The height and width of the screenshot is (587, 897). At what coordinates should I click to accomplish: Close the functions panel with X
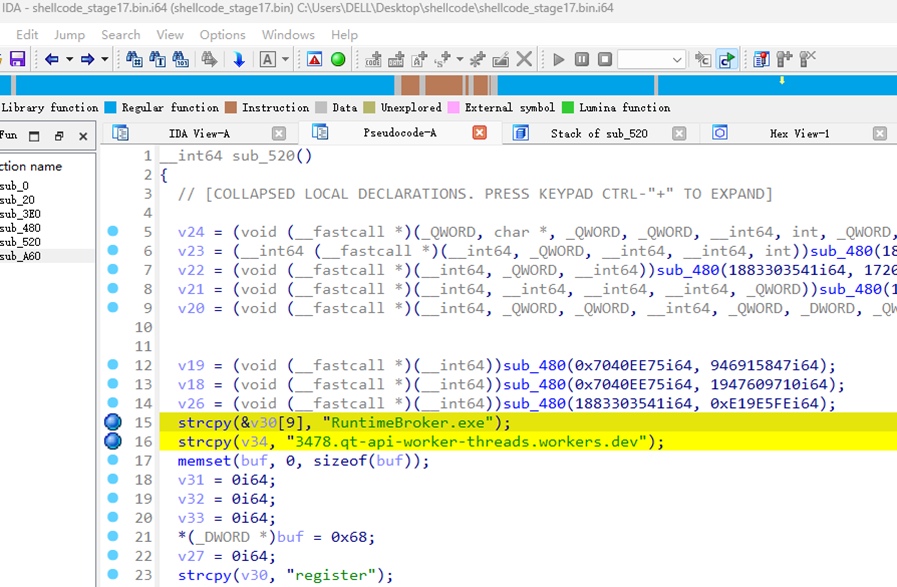click(x=83, y=136)
